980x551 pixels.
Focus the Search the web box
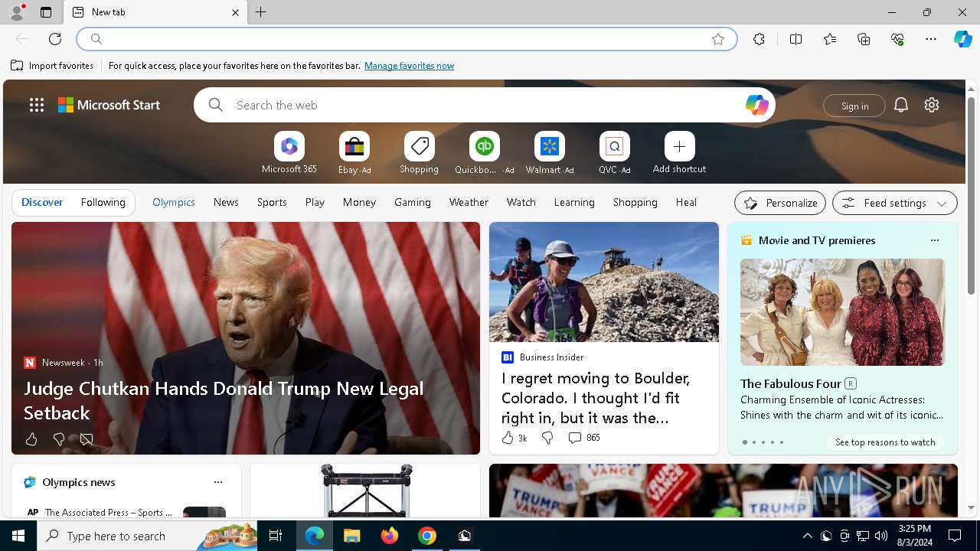(484, 105)
